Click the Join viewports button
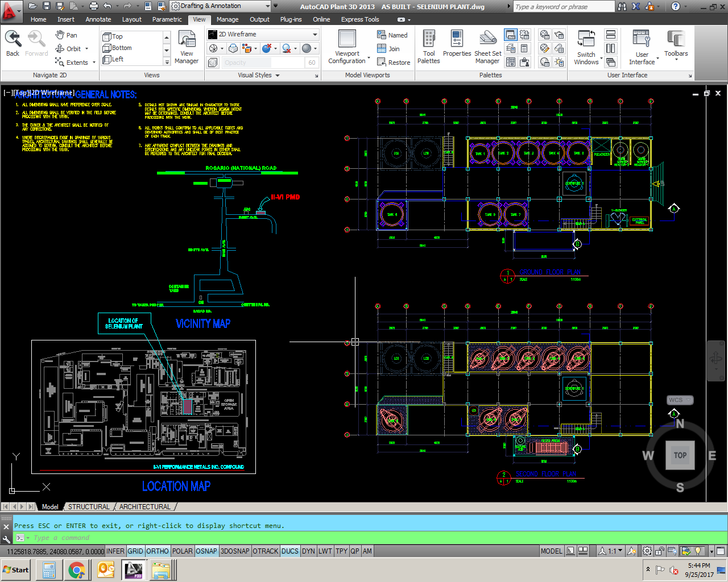728x582 pixels. [388, 49]
